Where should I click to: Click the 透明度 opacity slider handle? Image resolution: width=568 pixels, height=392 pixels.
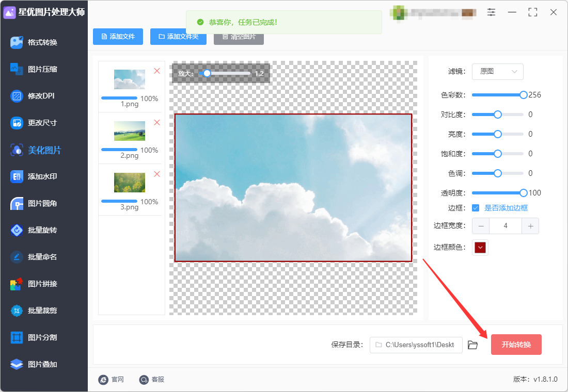pos(524,193)
